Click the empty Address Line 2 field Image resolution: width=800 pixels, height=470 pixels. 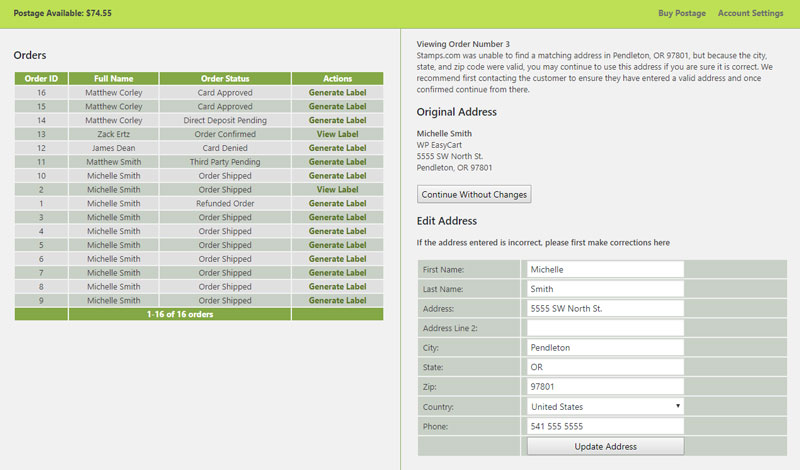click(x=604, y=328)
